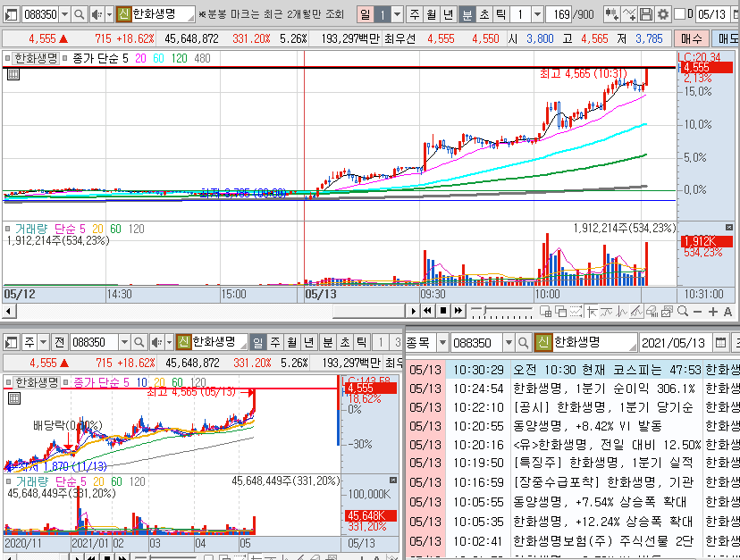Click the stock search magnifier in top chart toolbar
740x560 pixels.
pyautogui.click(x=80, y=14)
